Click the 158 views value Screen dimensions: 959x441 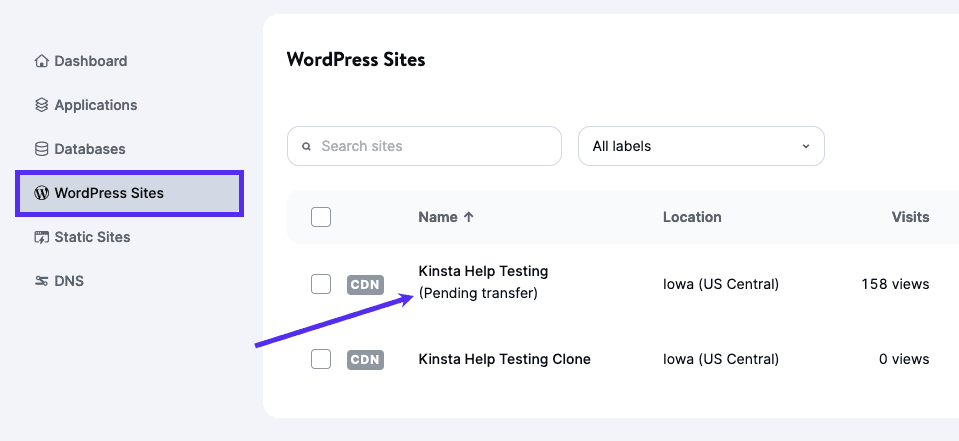coord(895,284)
